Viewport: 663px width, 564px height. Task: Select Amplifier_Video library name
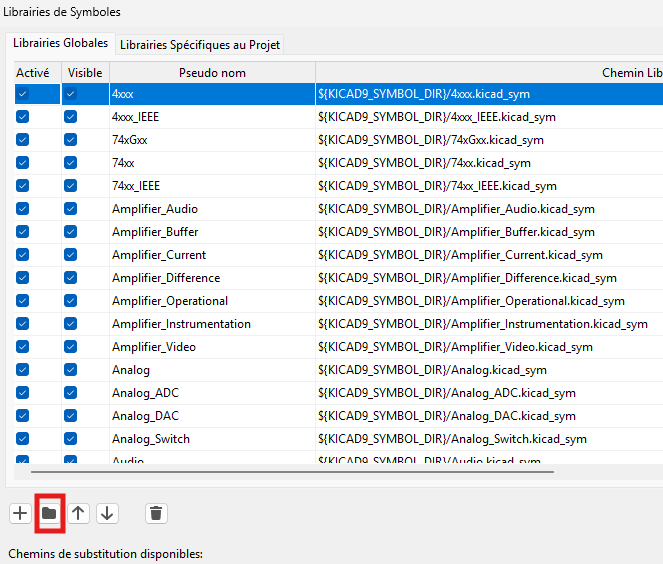[x=212, y=347]
